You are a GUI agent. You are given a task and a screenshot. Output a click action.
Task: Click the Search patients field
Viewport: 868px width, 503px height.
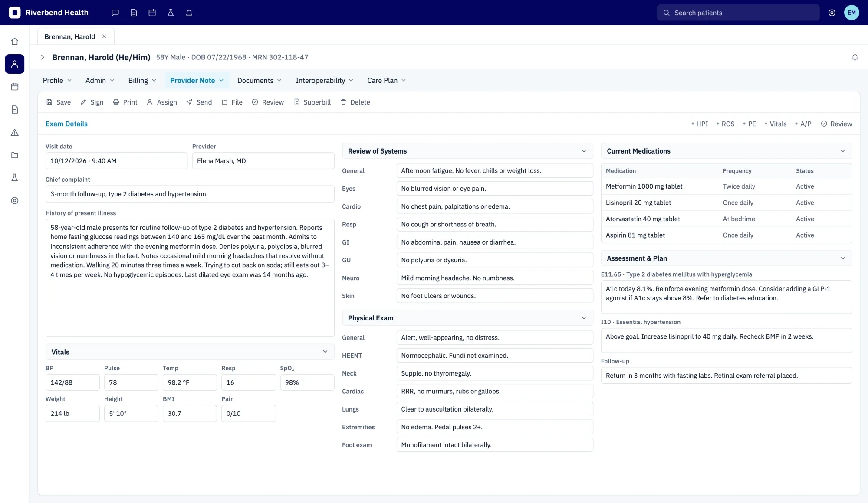coord(738,13)
